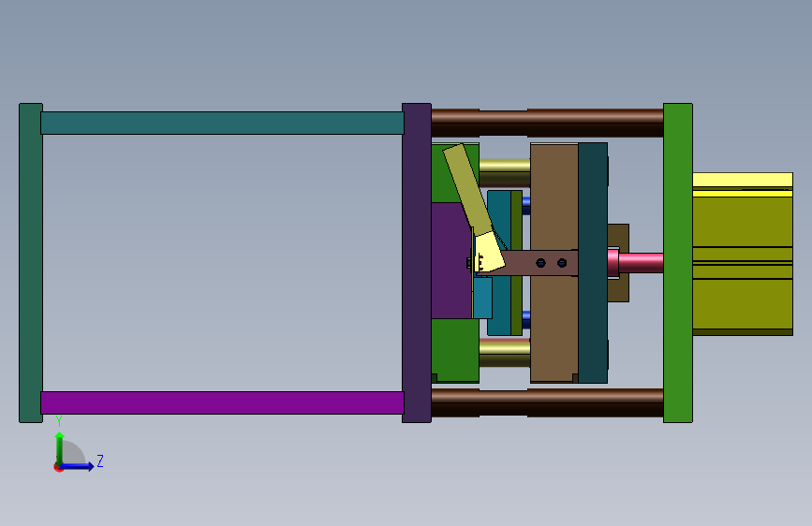Click the red origin of the coordinate triad
This screenshot has width=812, height=526.
pos(58,467)
